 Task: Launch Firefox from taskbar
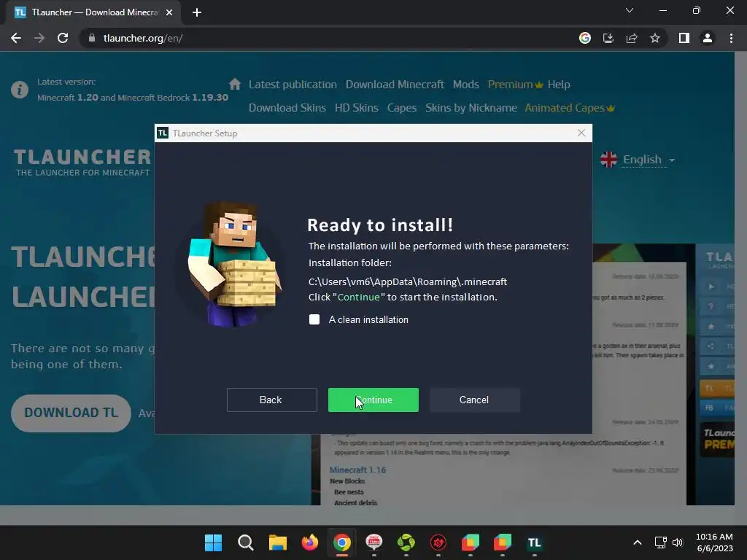(x=309, y=542)
